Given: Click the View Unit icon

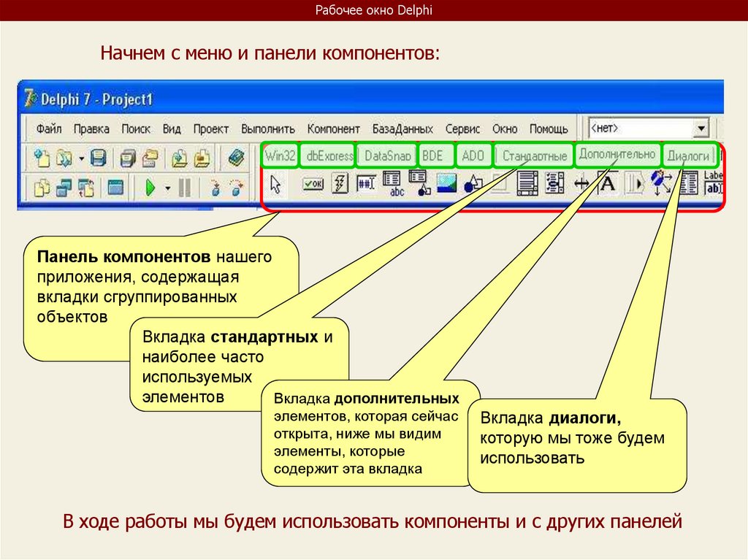Looking at the screenshot, I should [x=42, y=188].
